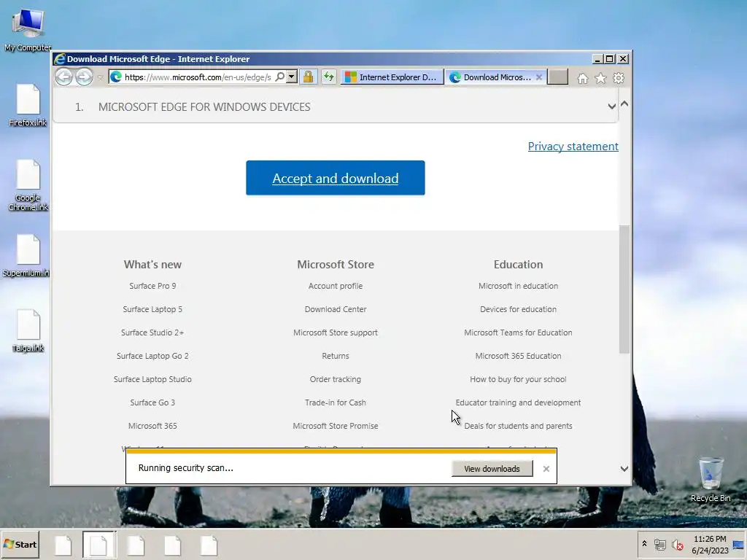View the security lock report icon
The width and height of the screenshot is (747, 560).
tap(309, 77)
